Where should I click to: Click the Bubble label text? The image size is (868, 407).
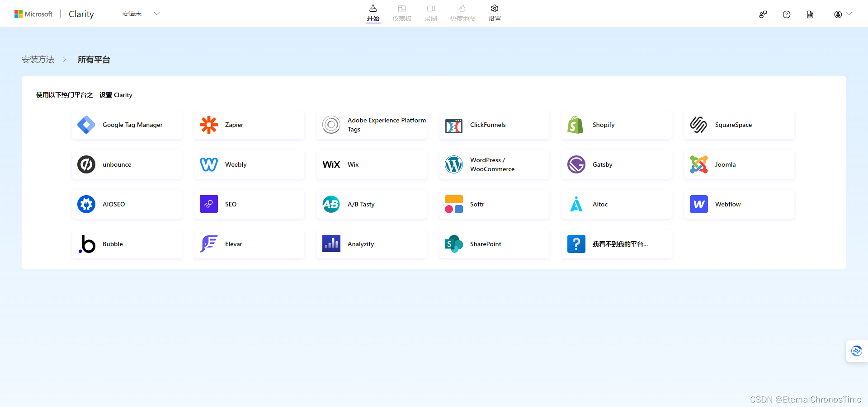pyautogui.click(x=113, y=244)
